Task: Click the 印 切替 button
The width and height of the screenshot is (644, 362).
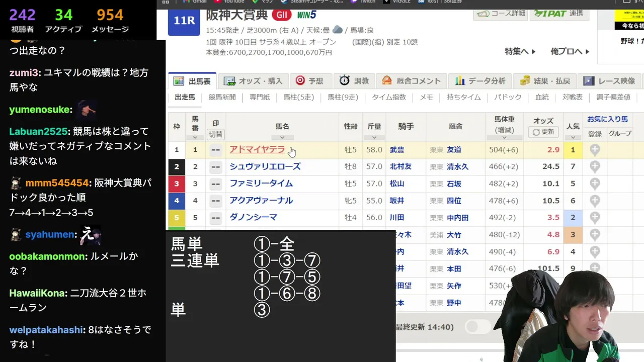Action: [x=215, y=134]
